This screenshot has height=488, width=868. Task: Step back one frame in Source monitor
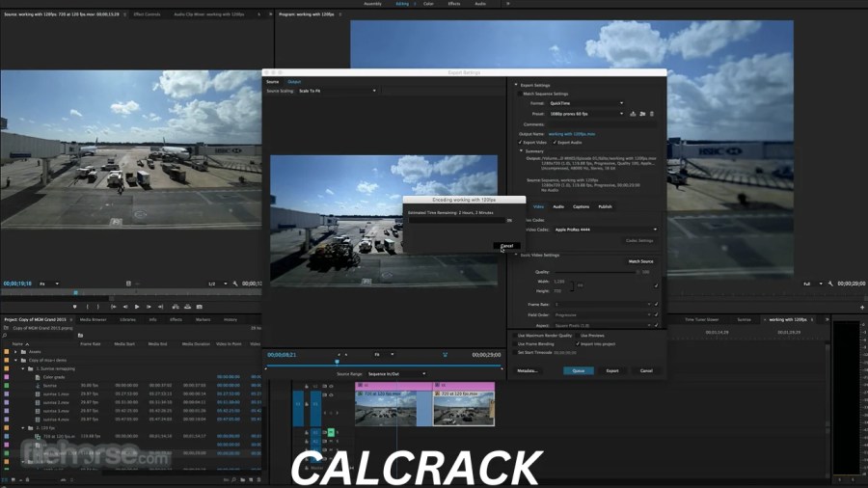click(x=125, y=307)
